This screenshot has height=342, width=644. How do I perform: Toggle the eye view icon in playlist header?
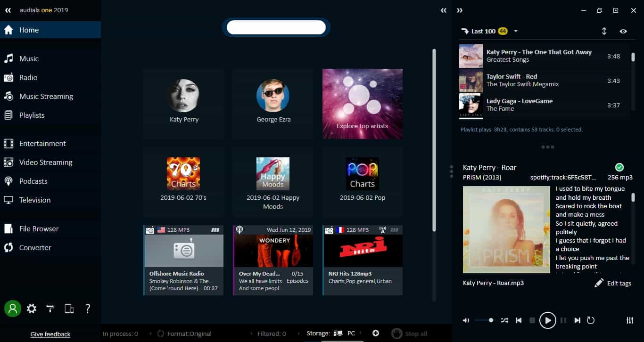pyautogui.click(x=623, y=31)
